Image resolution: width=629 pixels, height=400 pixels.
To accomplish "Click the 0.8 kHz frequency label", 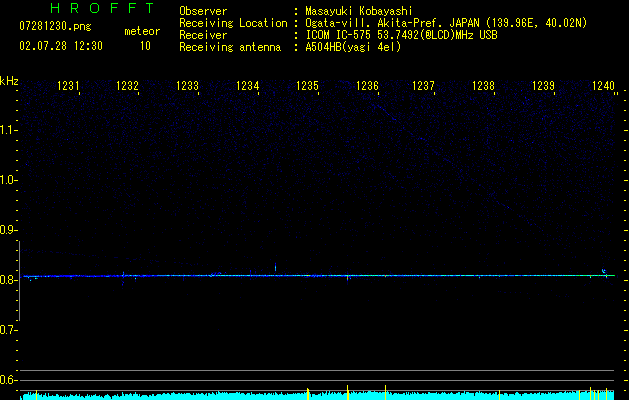I will [9, 280].
